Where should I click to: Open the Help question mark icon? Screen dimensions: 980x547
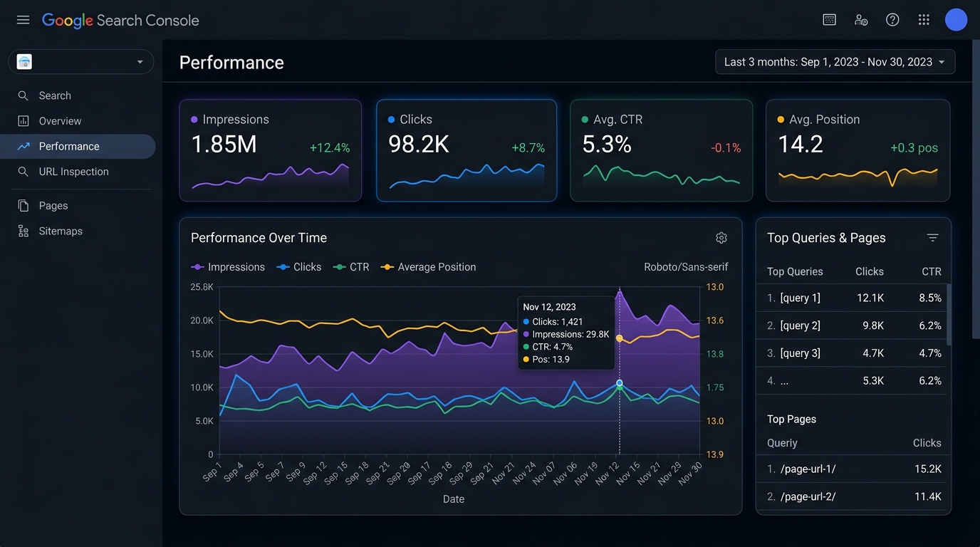[892, 20]
